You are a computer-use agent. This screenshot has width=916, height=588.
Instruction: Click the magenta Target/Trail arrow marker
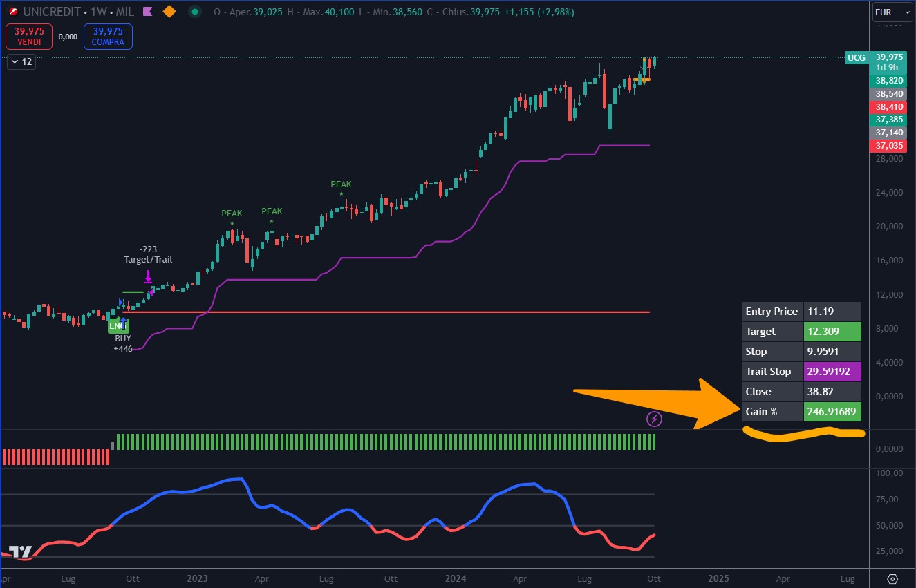click(x=148, y=277)
